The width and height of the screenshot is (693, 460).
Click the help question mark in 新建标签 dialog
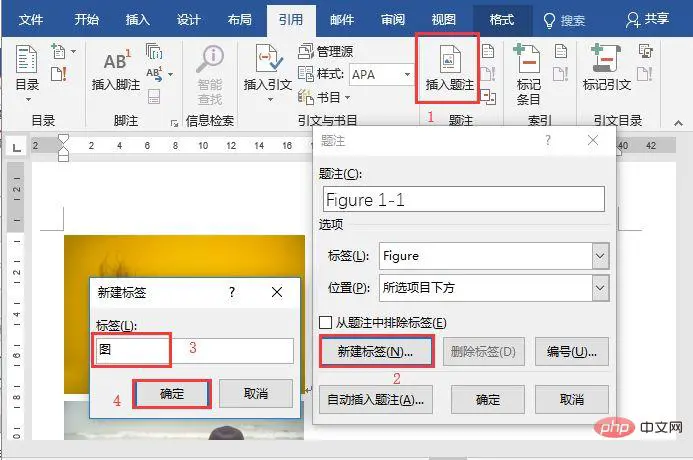[232, 292]
